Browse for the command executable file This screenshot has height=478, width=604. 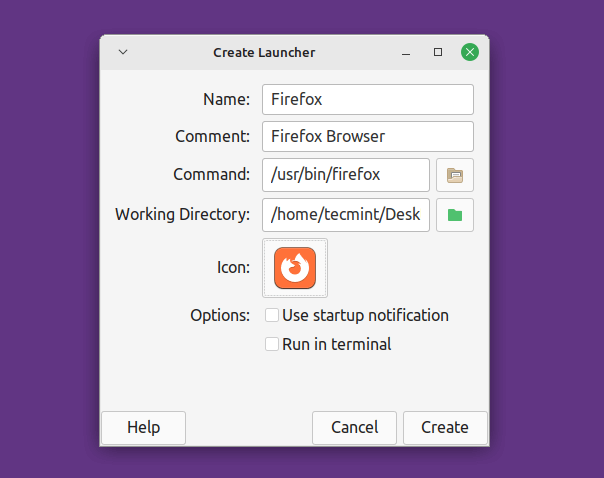455,175
